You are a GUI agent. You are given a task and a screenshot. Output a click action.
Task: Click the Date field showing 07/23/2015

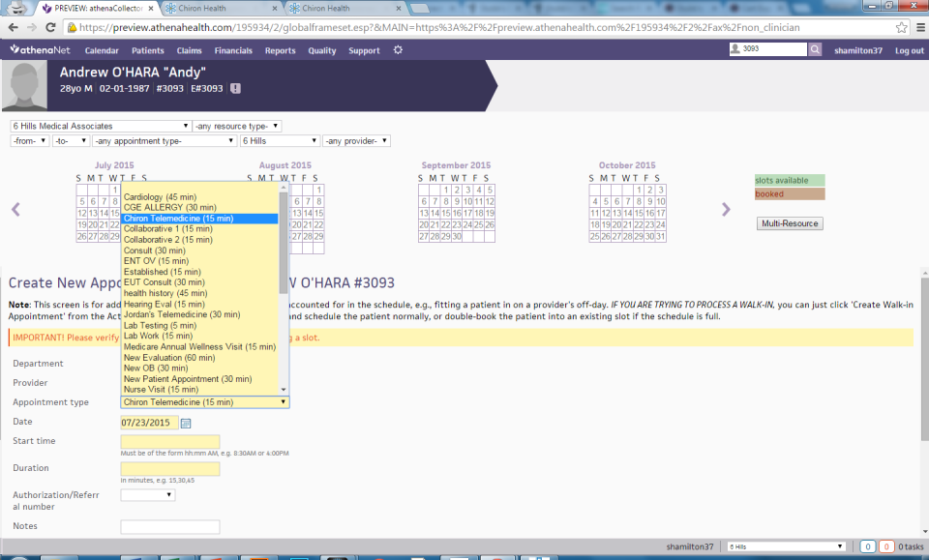[149, 423]
